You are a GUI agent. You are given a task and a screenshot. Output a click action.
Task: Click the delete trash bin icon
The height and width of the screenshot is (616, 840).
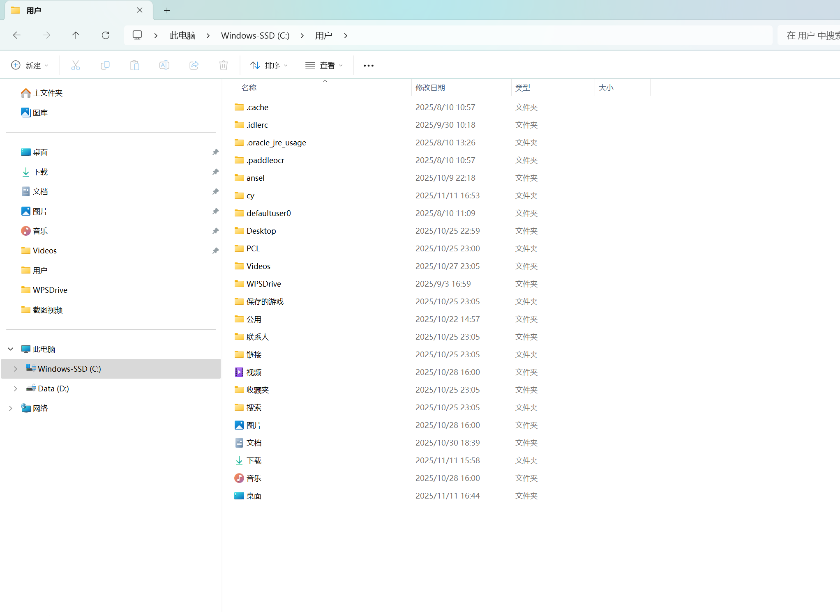click(224, 65)
